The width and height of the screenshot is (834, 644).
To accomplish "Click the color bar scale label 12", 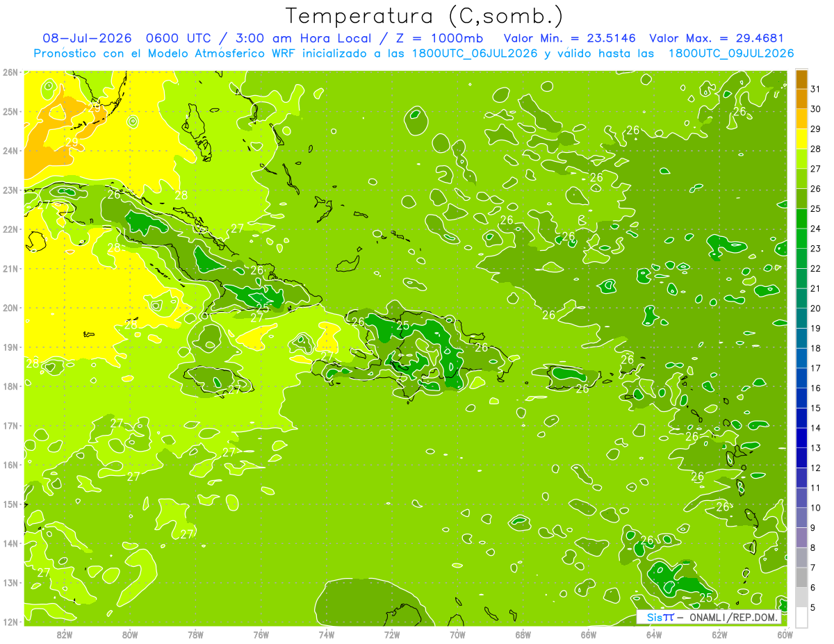I will (x=816, y=468).
